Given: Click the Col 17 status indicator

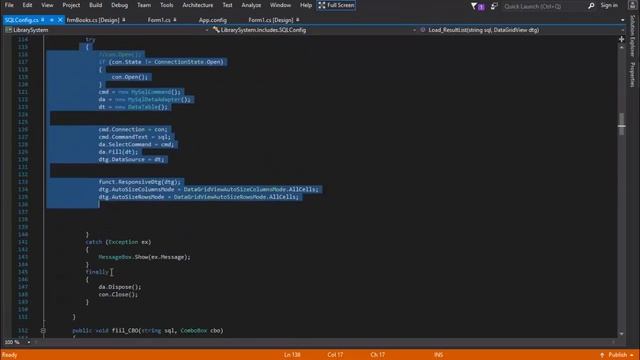Looking at the screenshot, I should click(335, 355).
